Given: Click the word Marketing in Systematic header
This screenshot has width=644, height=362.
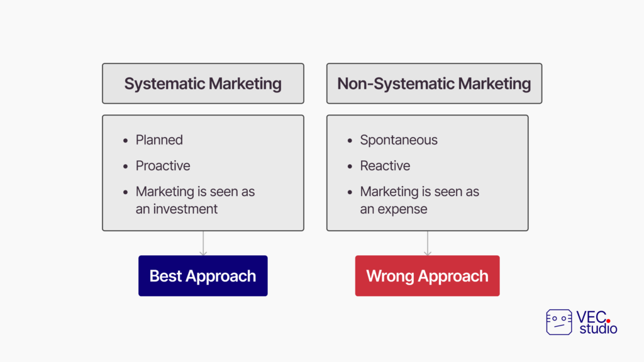Looking at the screenshot, I should 245,84.
